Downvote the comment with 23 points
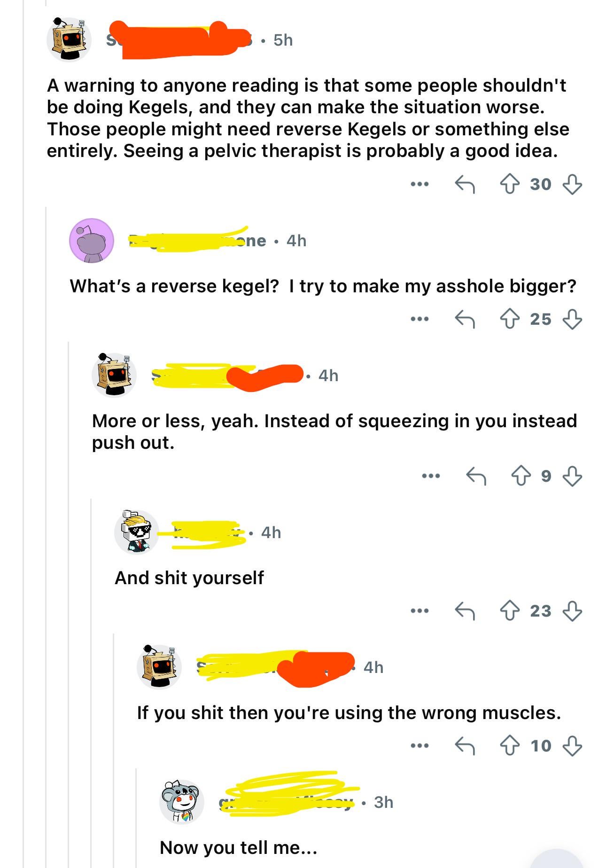The width and height of the screenshot is (606, 868). click(x=572, y=610)
